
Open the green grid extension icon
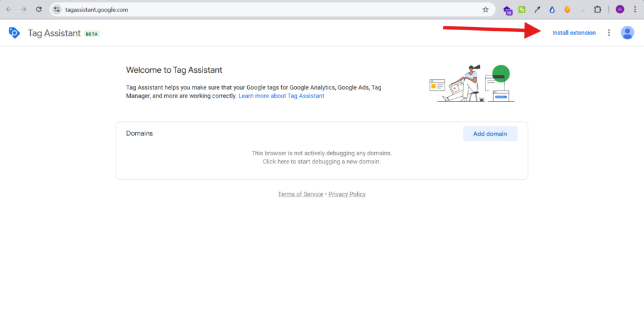(522, 9)
